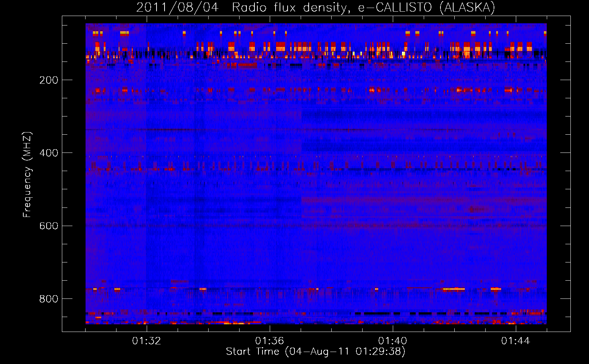Click the frequency tick label '600'
Viewport: 589px width, 364px height.
[49, 226]
